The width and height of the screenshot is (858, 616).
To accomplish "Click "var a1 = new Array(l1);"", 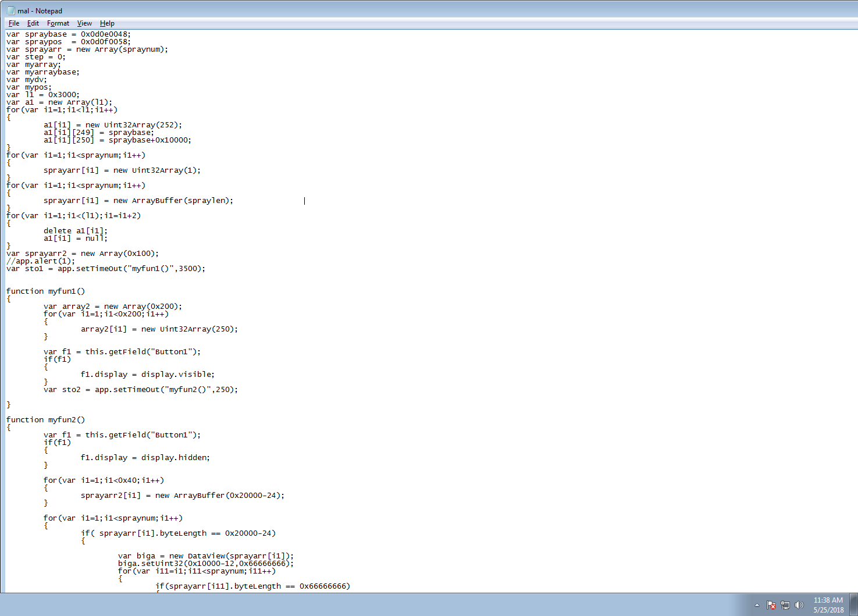I will point(59,102).
